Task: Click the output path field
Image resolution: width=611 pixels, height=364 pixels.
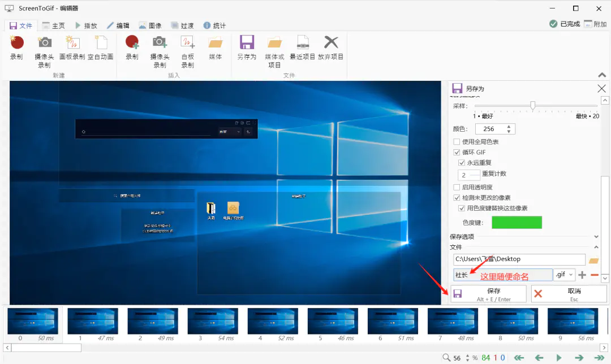Action: click(x=519, y=259)
